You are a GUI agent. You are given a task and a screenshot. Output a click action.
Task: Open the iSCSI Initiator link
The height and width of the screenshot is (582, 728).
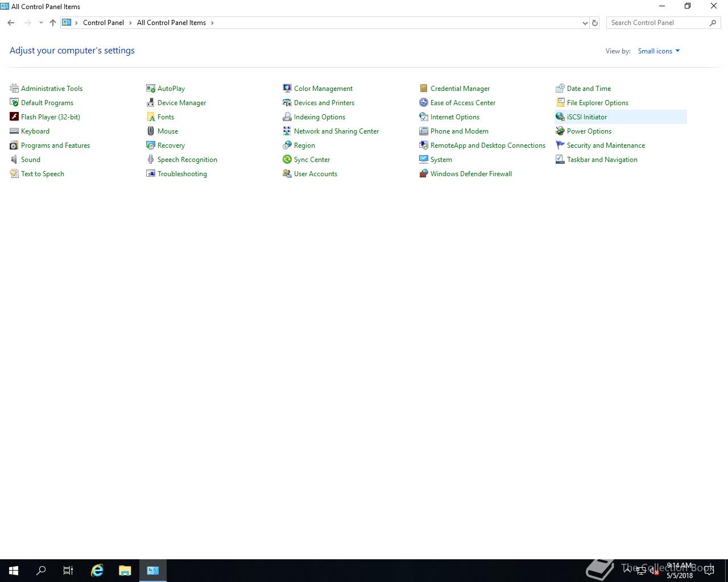586,117
